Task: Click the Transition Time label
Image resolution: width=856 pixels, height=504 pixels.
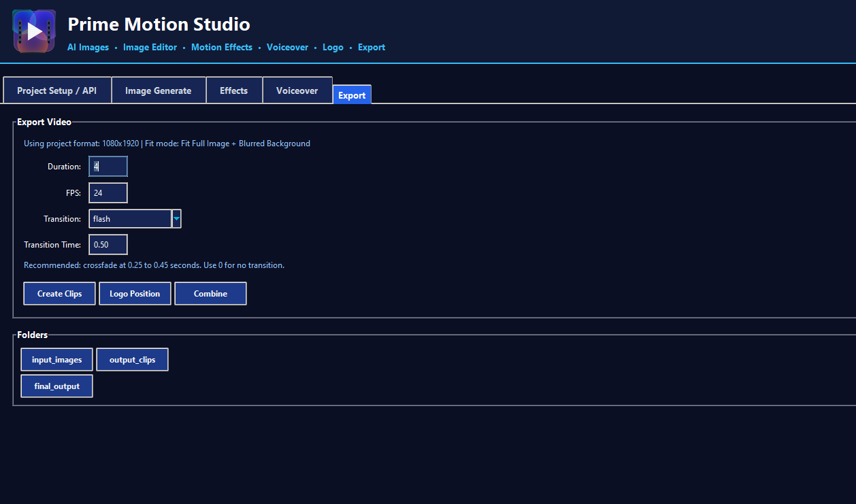Action: 52,245
